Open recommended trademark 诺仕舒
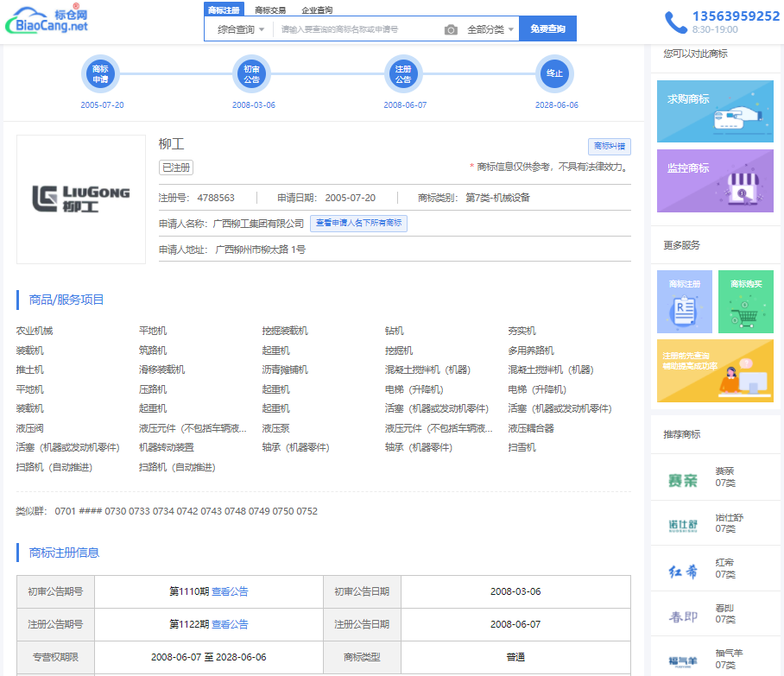The height and width of the screenshot is (676, 784). click(716, 523)
